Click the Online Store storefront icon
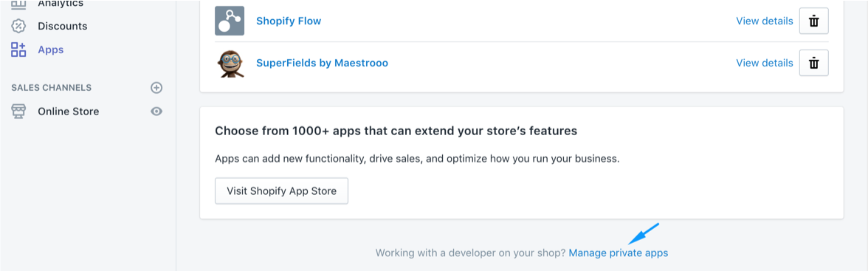Image resolution: width=868 pixels, height=271 pixels. (19, 112)
